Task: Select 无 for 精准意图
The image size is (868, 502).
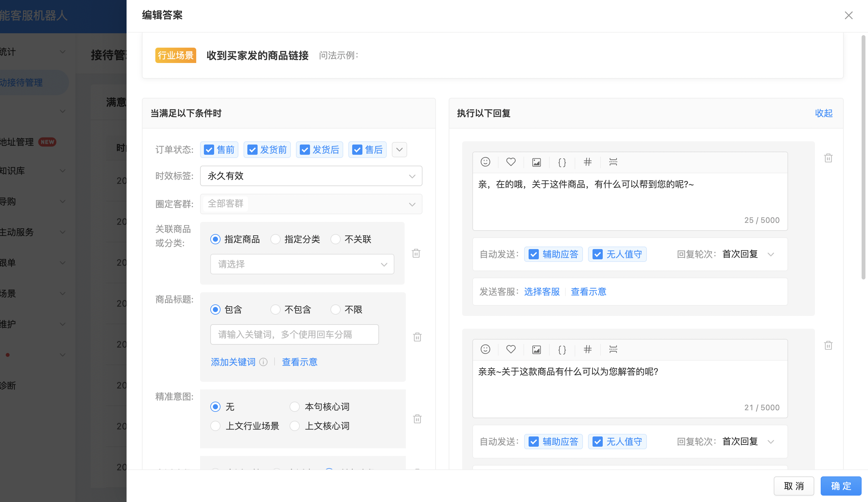Action: (215, 407)
